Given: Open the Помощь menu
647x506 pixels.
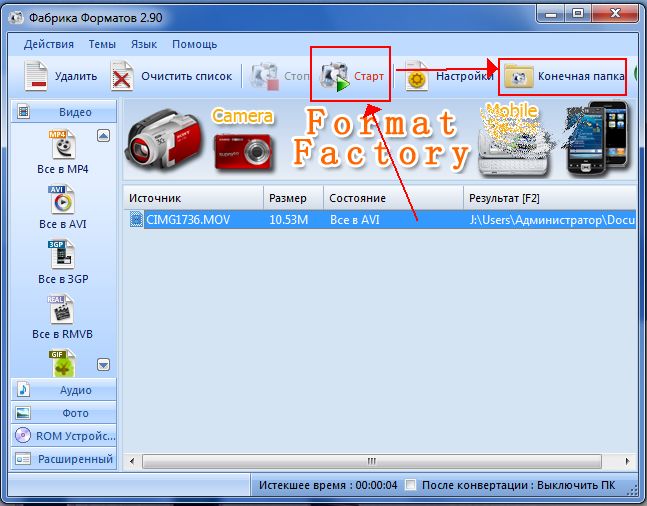Looking at the screenshot, I should tap(194, 44).
